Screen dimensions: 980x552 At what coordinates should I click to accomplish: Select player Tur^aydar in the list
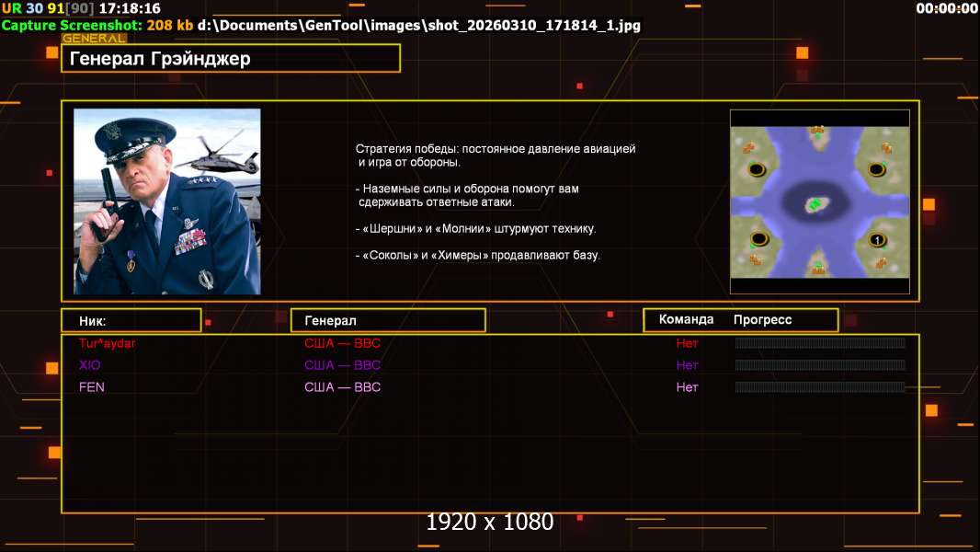coord(107,343)
